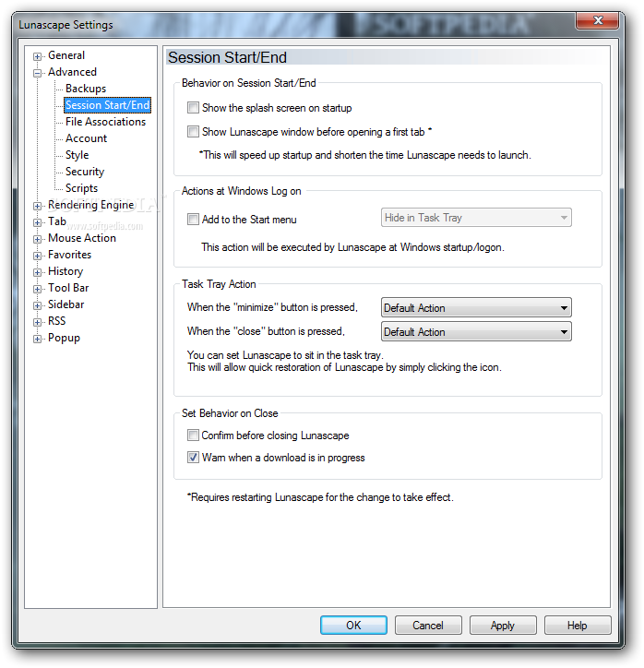The image size is (644, 668).
Task: Expand the Mouse Action node
Action: (38, 239)
